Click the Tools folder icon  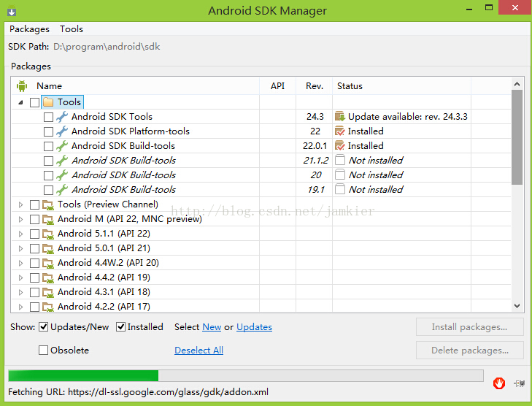[x=48, y=101]
